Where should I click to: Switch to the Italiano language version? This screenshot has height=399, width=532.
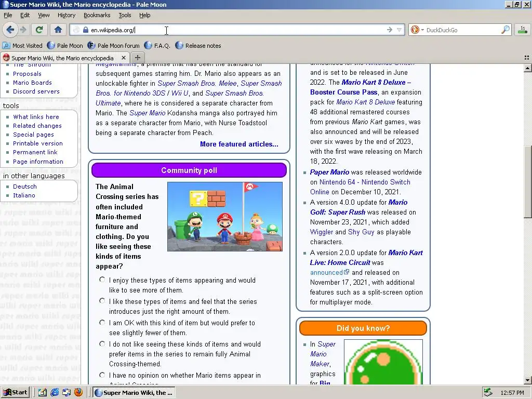pyautogui.click(x=24, y=195)
